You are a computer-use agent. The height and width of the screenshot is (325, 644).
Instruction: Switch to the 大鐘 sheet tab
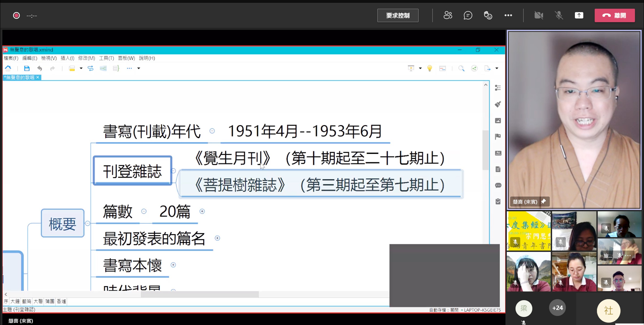15,301
